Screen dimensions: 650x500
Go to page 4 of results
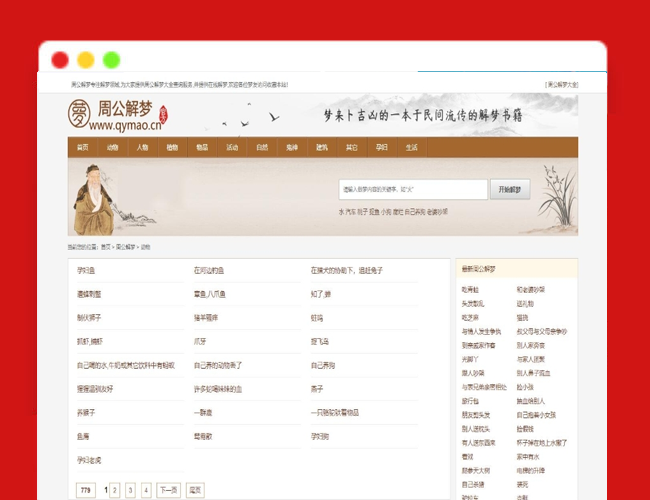coord(146,490)
